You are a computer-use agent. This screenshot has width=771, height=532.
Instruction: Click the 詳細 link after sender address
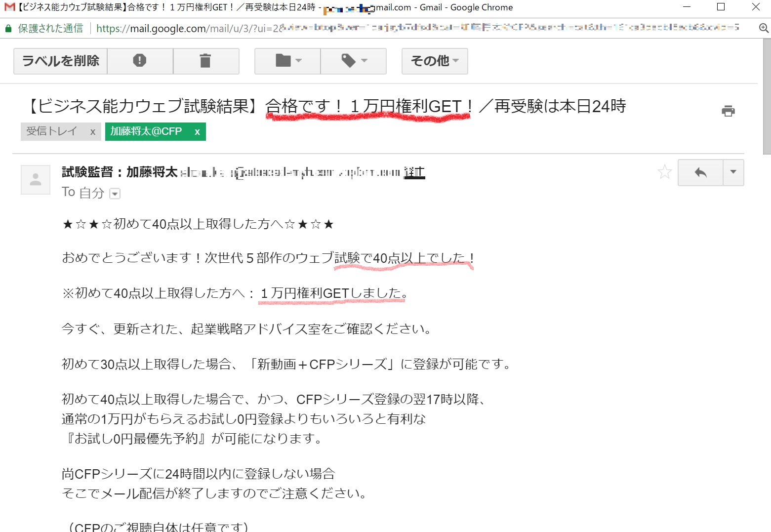pos(414,172)
